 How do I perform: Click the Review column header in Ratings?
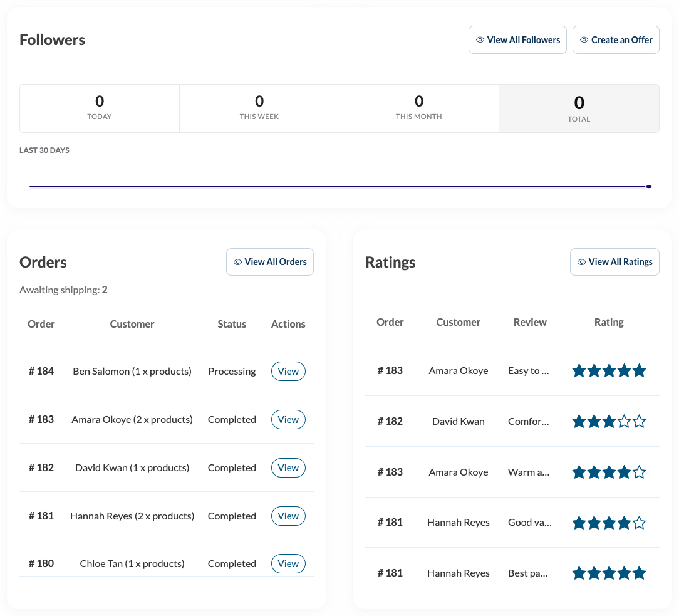click(530, 322)
